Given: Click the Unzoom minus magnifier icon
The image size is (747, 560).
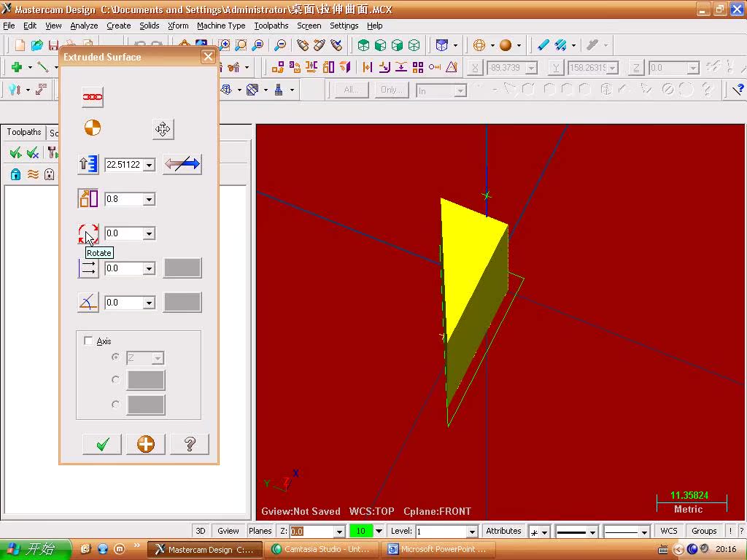Looking at the screenshot, I should point(280,45).
